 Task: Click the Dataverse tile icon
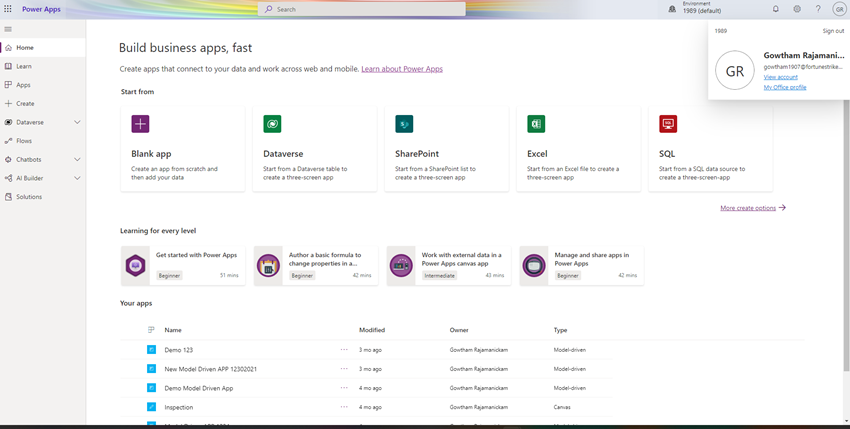pos(272,124)
